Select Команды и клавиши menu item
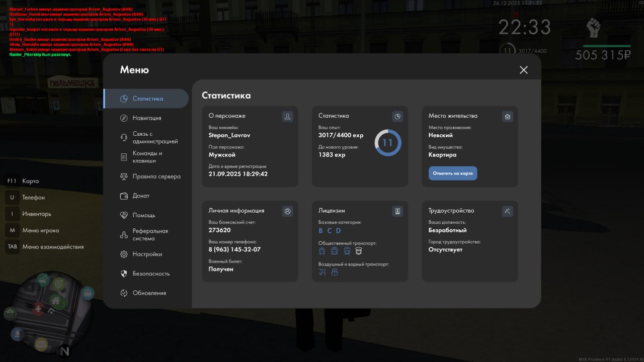This screenshot has height=362, width=644. click(x=147, y=157)
